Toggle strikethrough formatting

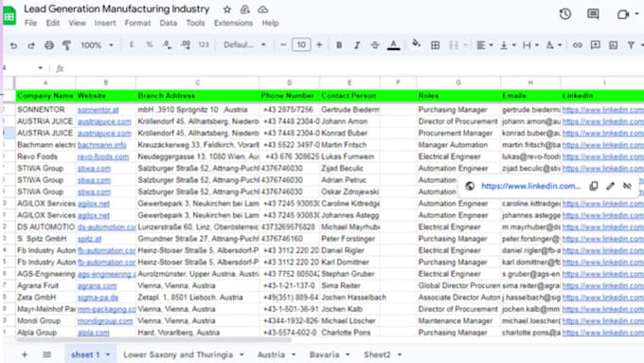coord(375,45)
